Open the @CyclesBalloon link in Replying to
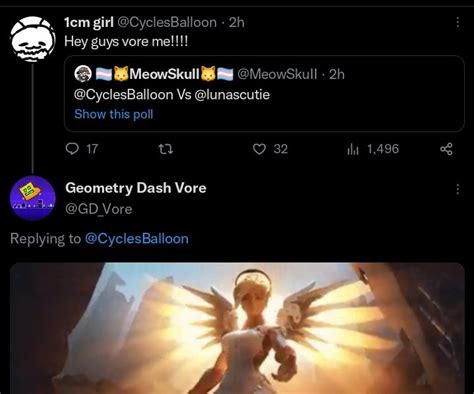 click(x=137, y=239)
